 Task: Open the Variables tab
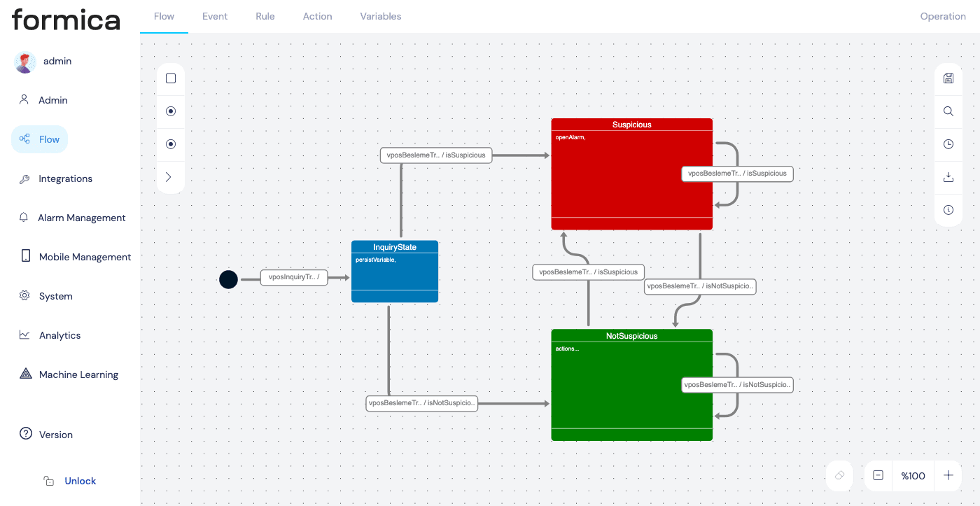pyautogui.click(x=381, y=16)
